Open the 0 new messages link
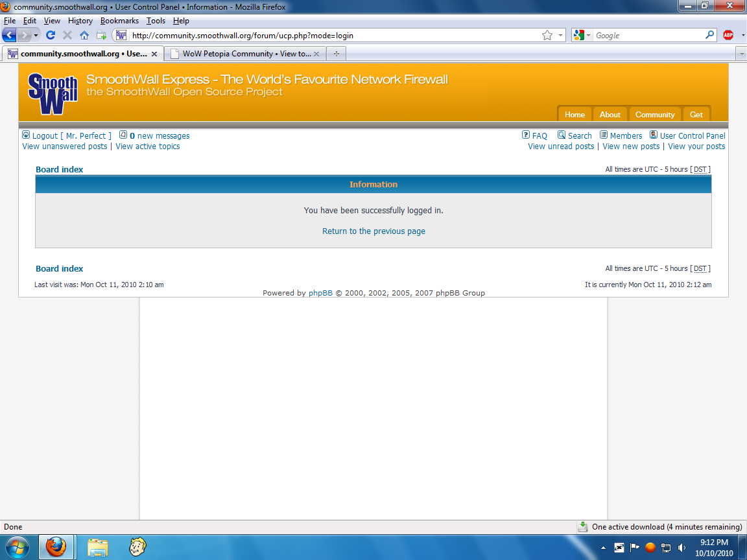 (x=160, y=135)
